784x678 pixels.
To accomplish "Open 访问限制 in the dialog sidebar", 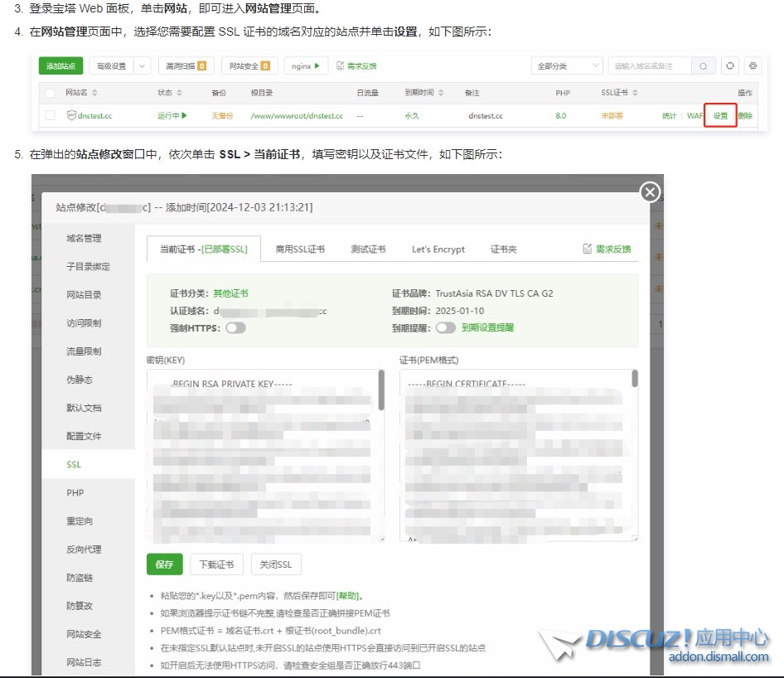I will point(84,323).
